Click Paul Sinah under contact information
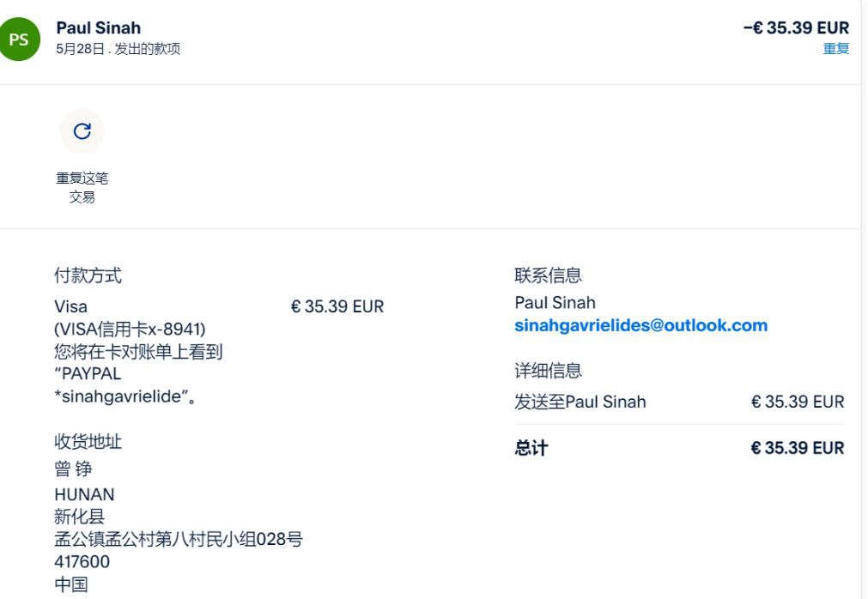This screenshot has height=599, width=868. click(x=555, y=302)
